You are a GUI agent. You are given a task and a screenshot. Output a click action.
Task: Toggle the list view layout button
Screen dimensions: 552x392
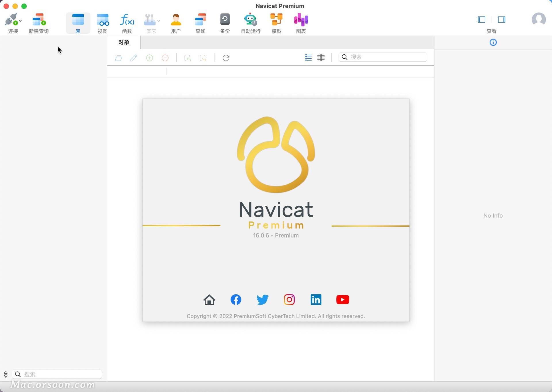click(x=308, y=57)
